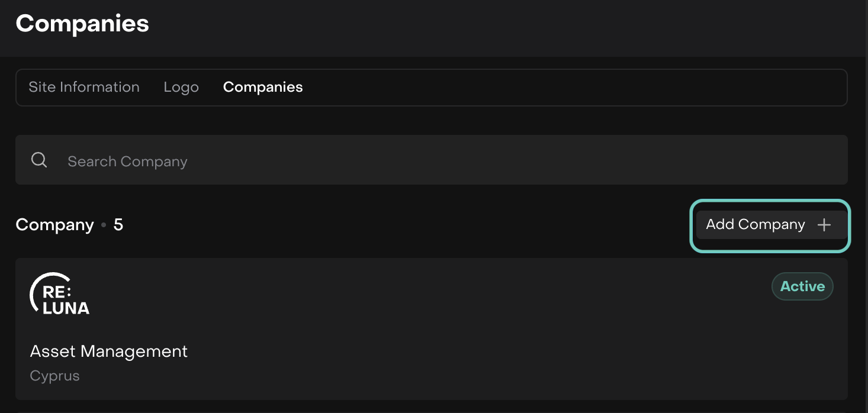The image size is (868, 413).
Task: Focus the Search Company input field
Action: click(355, 161)
